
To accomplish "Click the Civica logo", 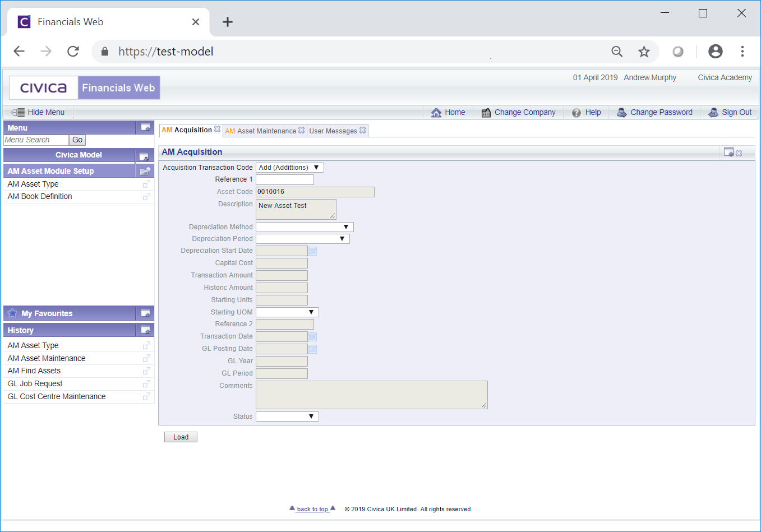I will 43,88.
